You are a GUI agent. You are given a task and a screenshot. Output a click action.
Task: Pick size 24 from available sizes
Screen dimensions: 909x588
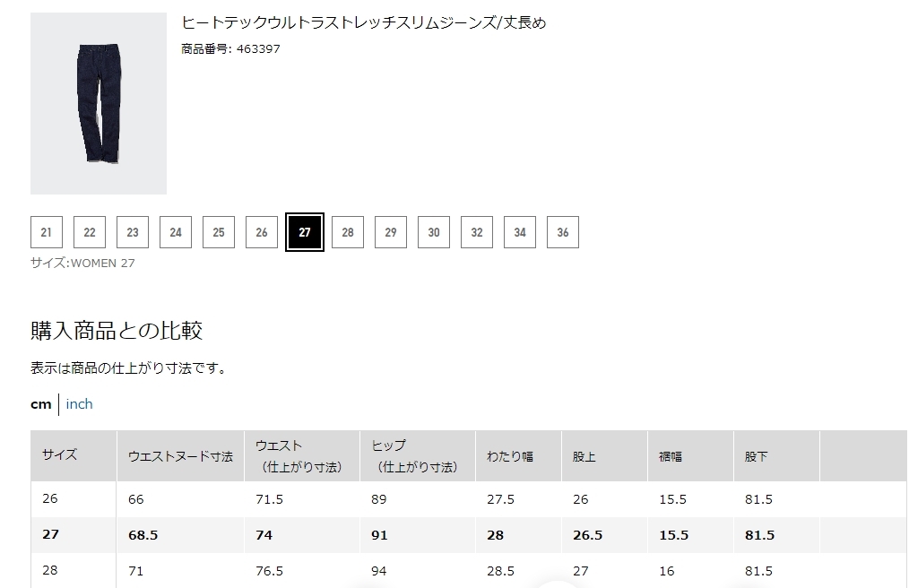coord(175,231)
